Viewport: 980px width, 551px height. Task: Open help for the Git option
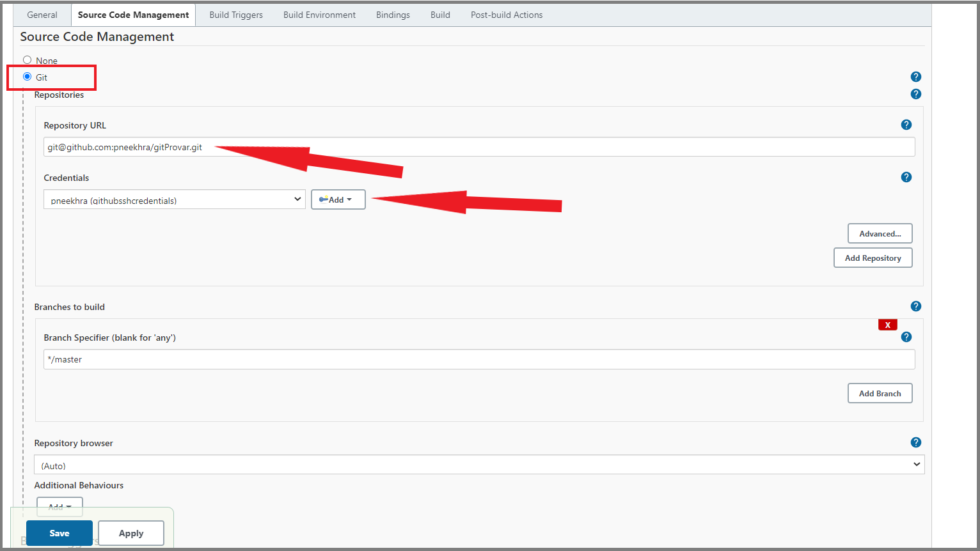point(916,77)
